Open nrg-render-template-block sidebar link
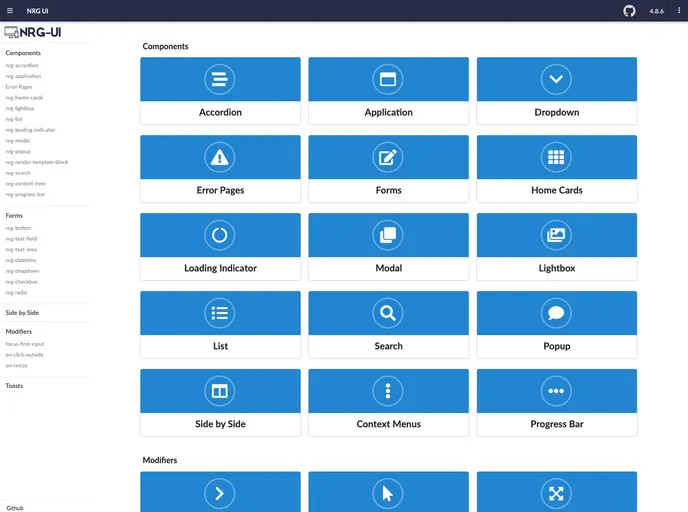 (x=37, y=162)
